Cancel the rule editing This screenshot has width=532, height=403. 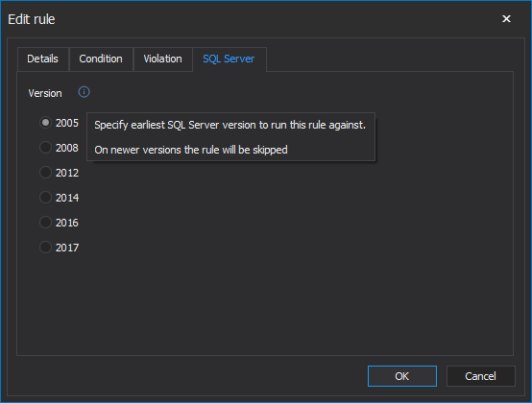[x=480, y=376]
